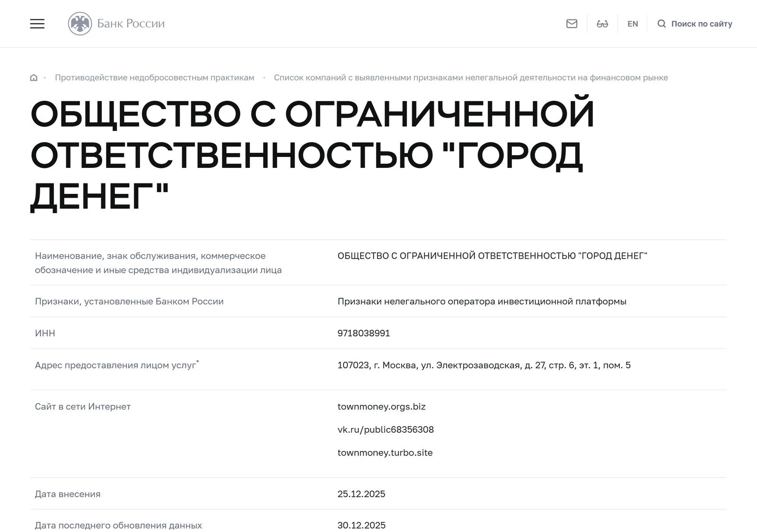Click the search magnifier icon
757x532 pixels.
click(661, 24)
